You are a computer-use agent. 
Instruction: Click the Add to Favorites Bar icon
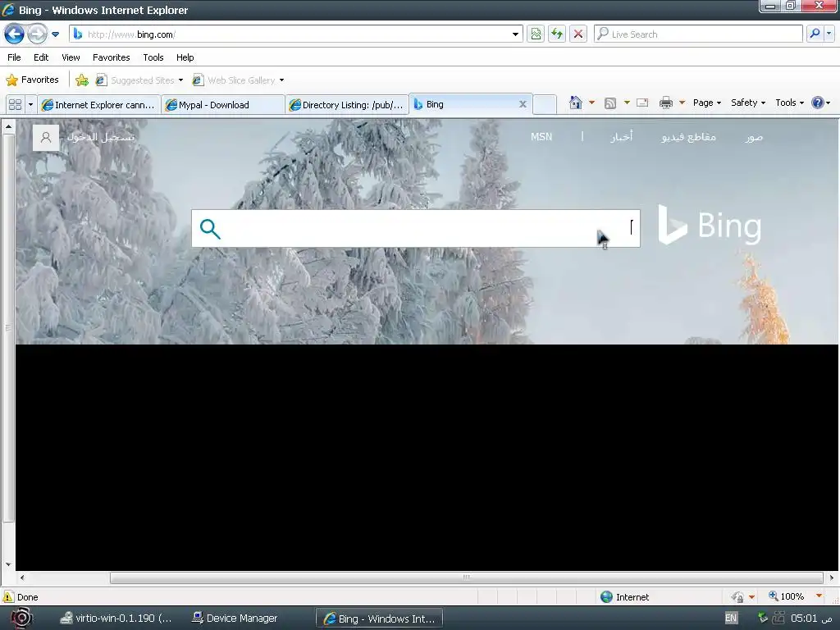coord(82,80)
